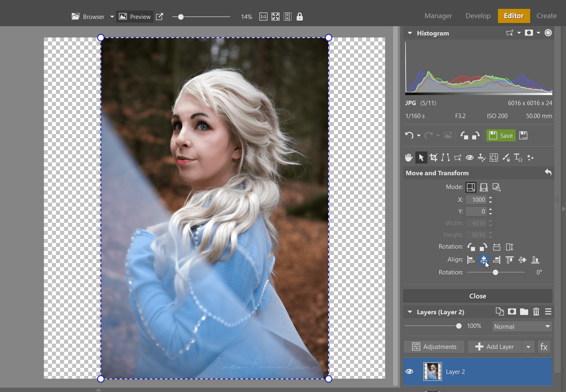The width and height of the screenshot is (566, 392).
Task: Rotate the image right from the main toolbar
Action: (x=476, y=135)
